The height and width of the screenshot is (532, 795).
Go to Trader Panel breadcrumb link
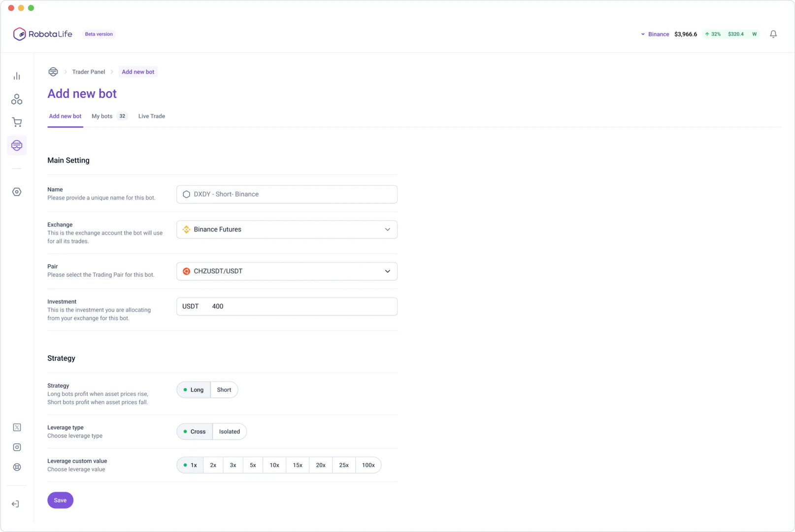[89, 72]
